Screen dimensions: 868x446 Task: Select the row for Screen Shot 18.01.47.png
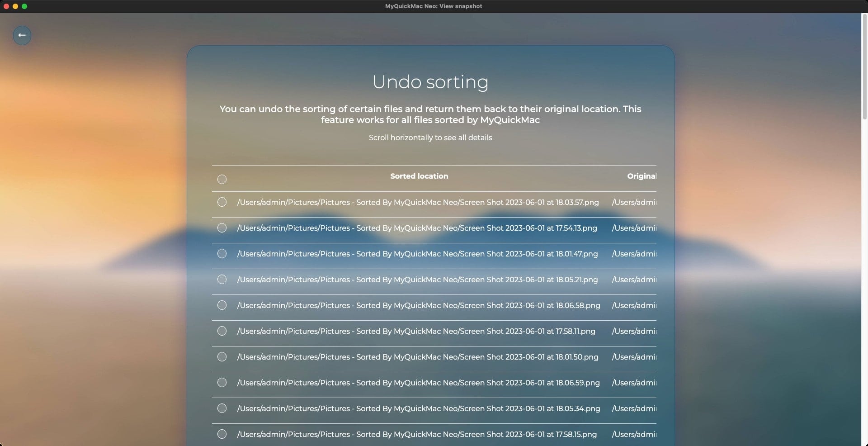222,254
